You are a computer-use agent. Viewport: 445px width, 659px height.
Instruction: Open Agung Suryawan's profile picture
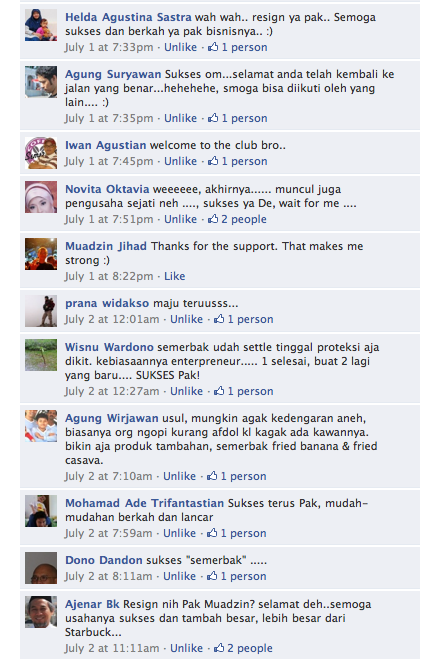[x=41, y=82]
